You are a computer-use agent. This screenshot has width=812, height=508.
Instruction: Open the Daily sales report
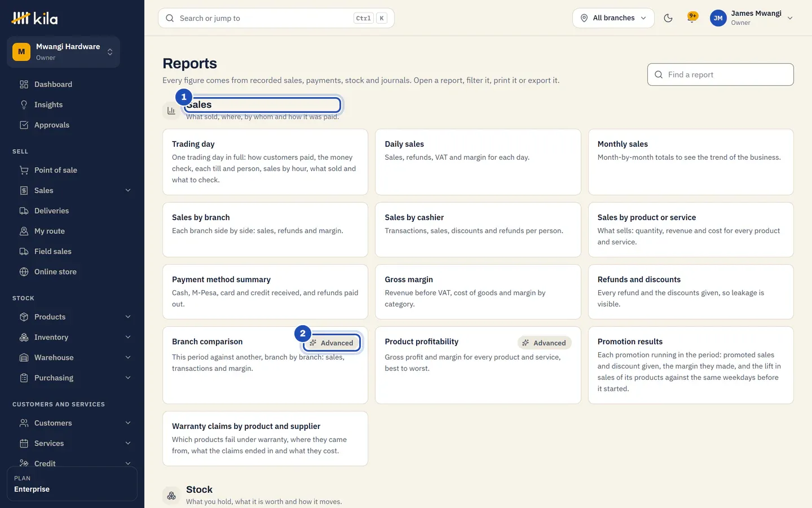click(478, 162)
